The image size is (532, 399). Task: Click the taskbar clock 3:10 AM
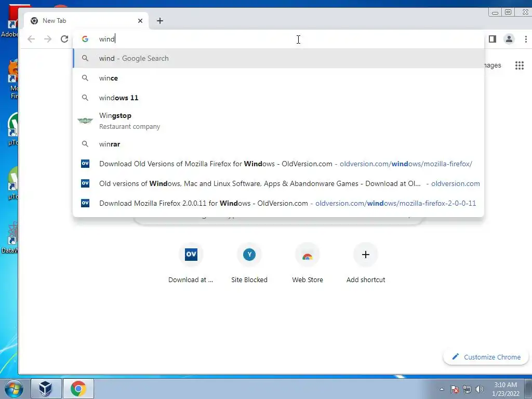coord(506,389)
